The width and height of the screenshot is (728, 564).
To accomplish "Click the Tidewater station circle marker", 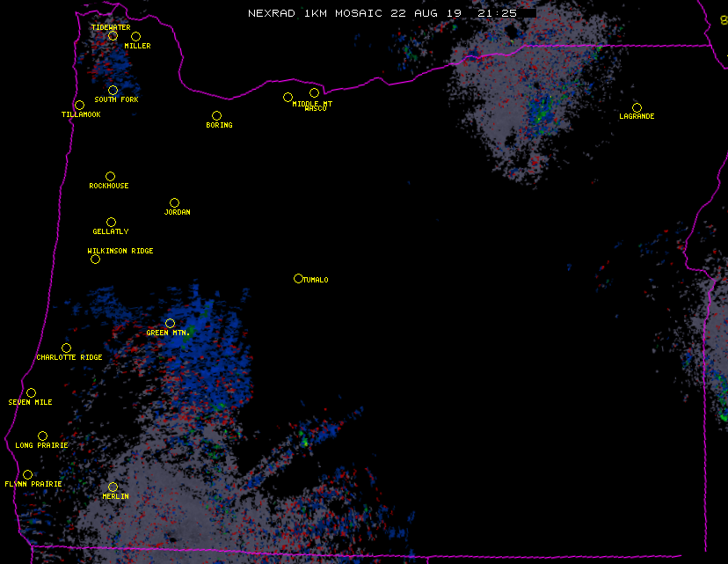I will click(x=113, y=36).
